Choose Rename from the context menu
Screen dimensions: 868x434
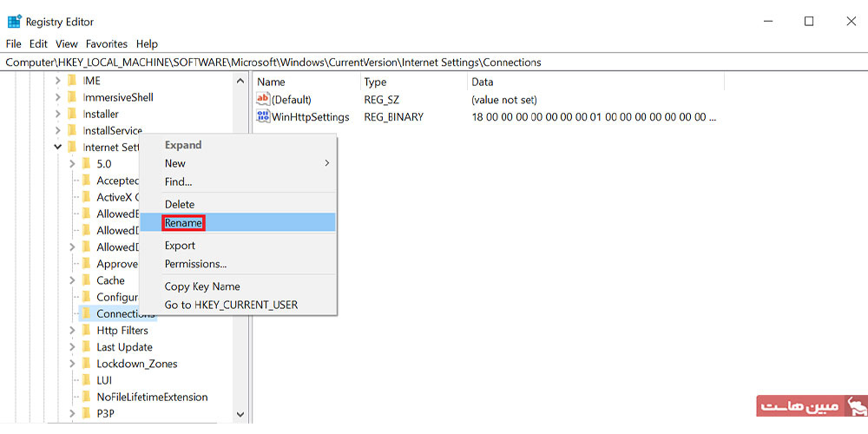tap(238, 222)
